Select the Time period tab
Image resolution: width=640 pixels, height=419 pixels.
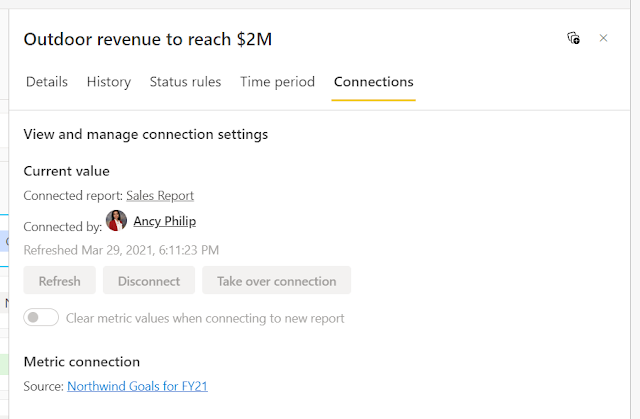coord(277,82)
